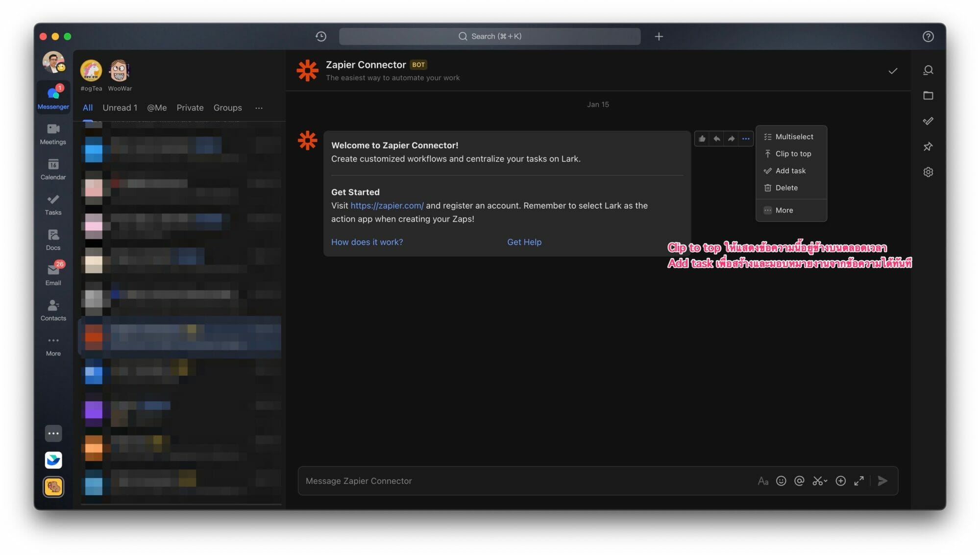Click the plus icon beside search
Screen dimensions: 980x555
click(x=659, y=36)
